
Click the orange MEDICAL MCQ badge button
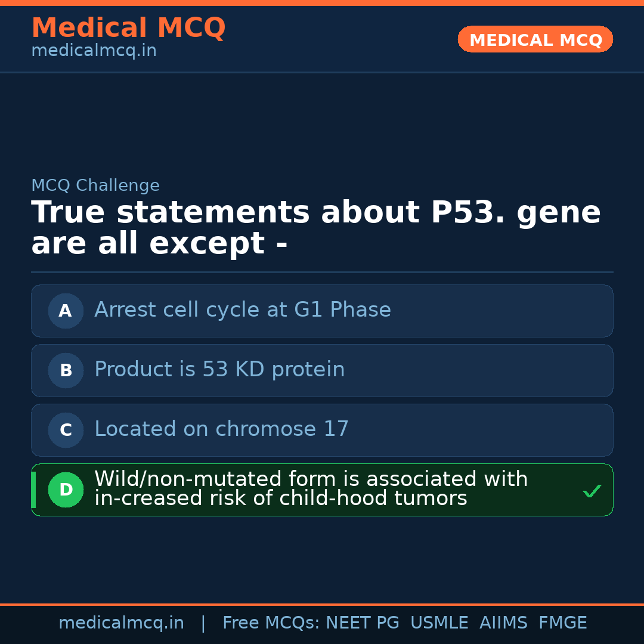pos(535,40)
